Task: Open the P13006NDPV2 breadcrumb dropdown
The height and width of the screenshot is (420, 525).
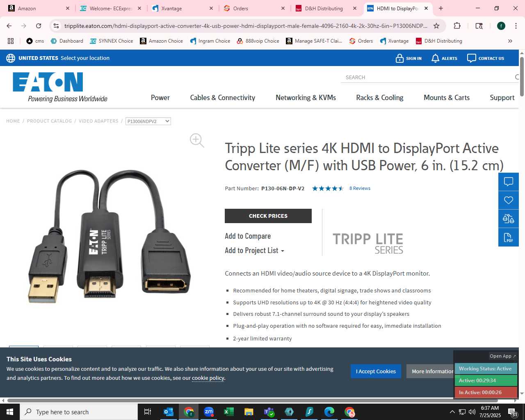Action: (x=148, y=121)
